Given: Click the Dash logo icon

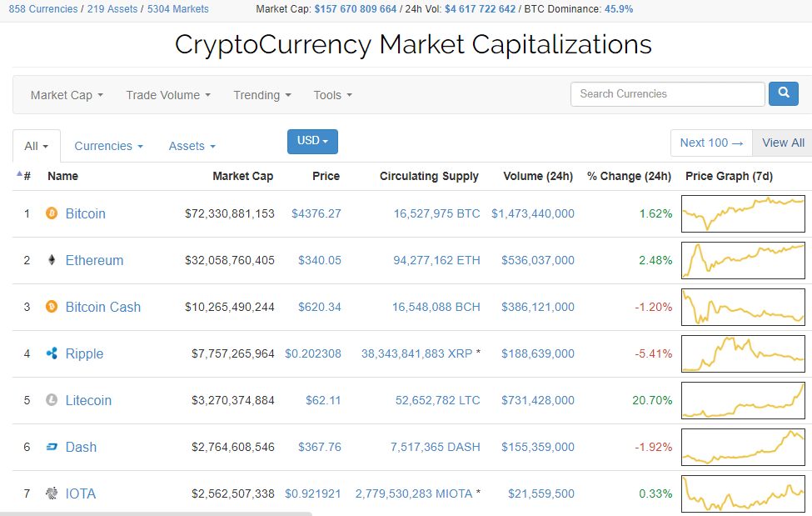Looking at the screenshot, I should point(52,447).
